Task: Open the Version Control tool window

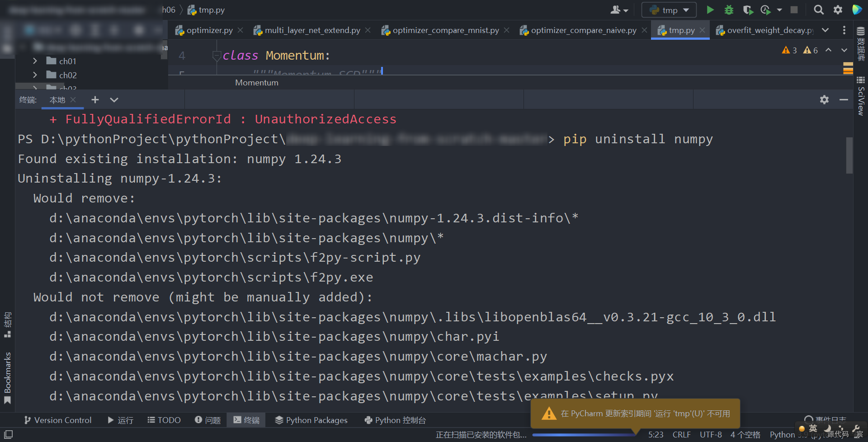Action: [x=57, y=420]
